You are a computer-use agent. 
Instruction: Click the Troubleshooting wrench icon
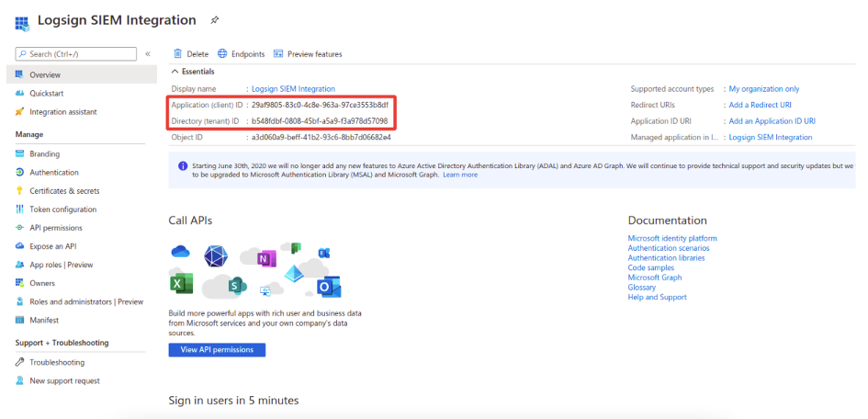[x=19, y=362]
